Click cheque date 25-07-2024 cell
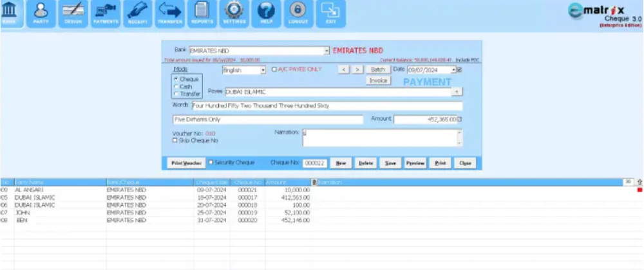The height and width of the screenshot is (270, 644). coord(211,213)
